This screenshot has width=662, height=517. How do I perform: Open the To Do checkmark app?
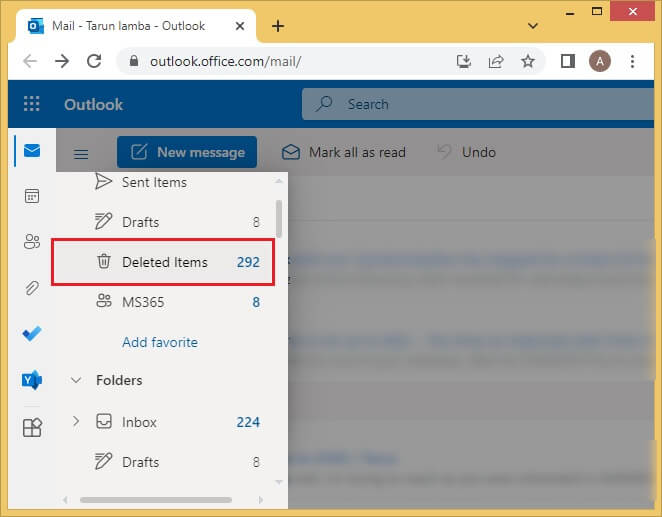click(32, 334)
